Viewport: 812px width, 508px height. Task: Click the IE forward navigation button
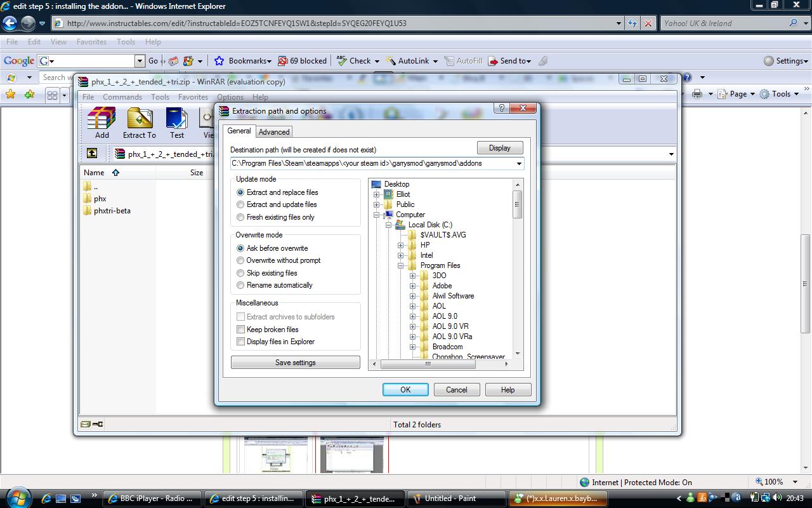[x=28, y=23]
